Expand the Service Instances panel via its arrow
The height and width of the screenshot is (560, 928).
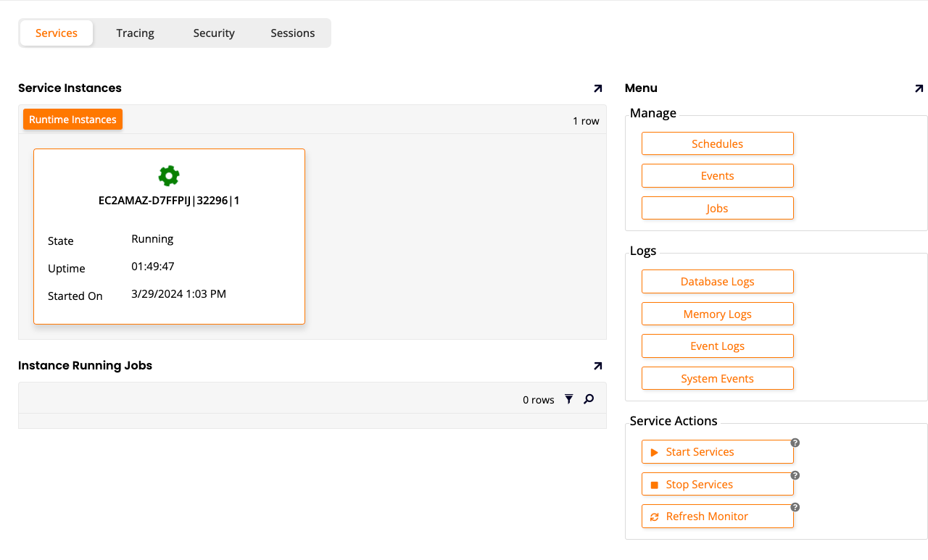click(x=597, y=88)
